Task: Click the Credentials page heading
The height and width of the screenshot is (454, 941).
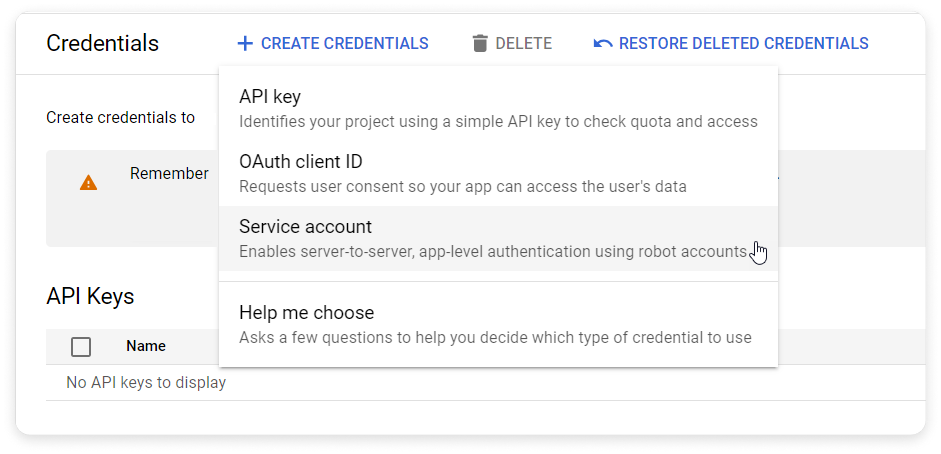Action: coord(103,43)
